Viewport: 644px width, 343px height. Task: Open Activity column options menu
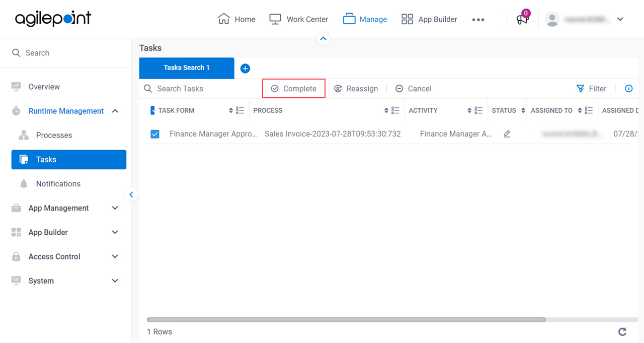(479, 110)
